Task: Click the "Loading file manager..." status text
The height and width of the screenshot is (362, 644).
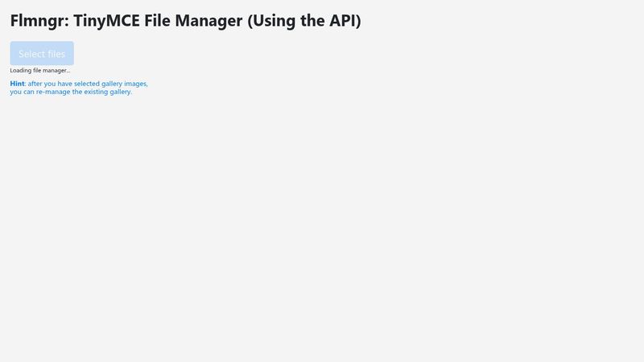Action: point(40,71)
